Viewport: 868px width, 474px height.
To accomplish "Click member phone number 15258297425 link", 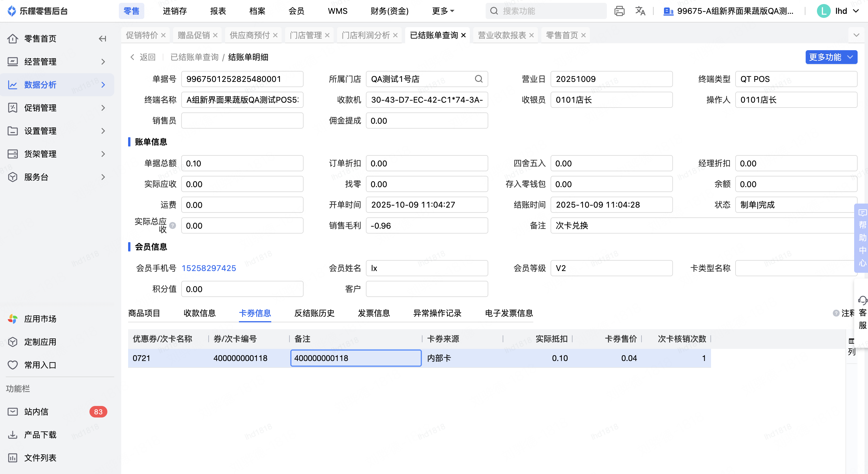I will tap(209, 268).
